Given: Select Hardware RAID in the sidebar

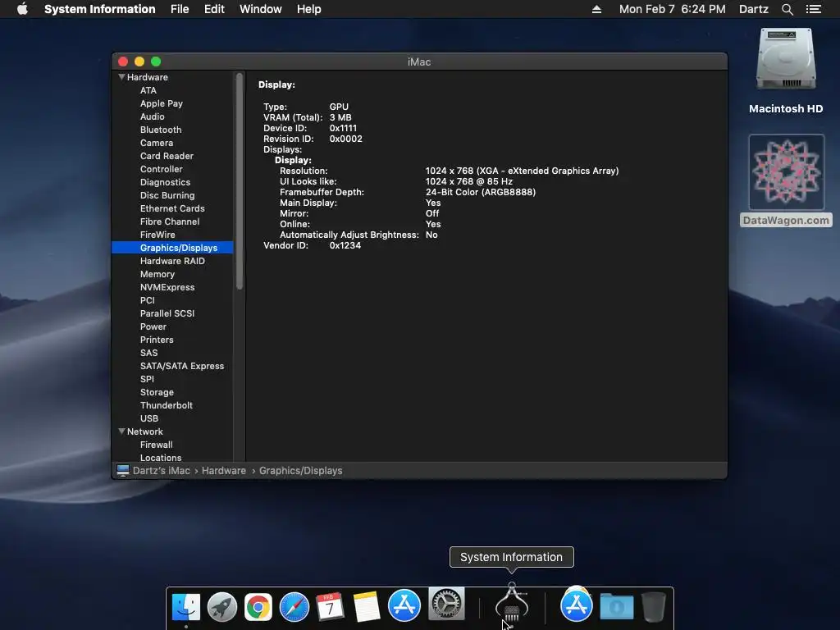Looking at the screenshot, I should [x=172, y=261].
